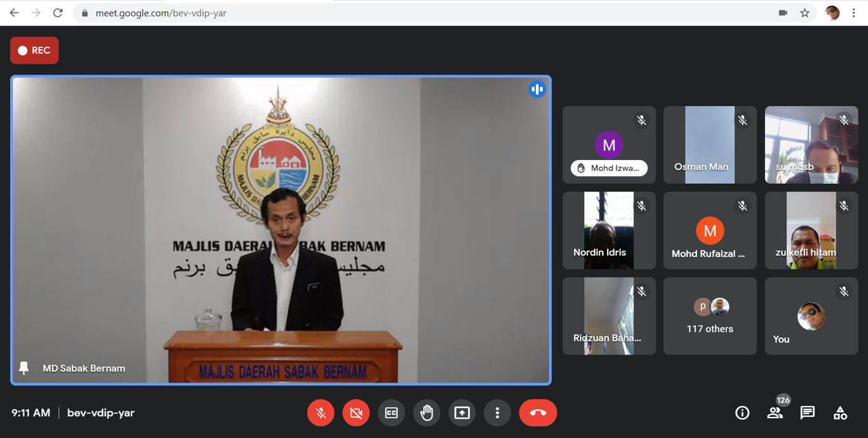The height and width of the screenshot is (438, 868).
Task: Leave the call
Action: point(538,413)
